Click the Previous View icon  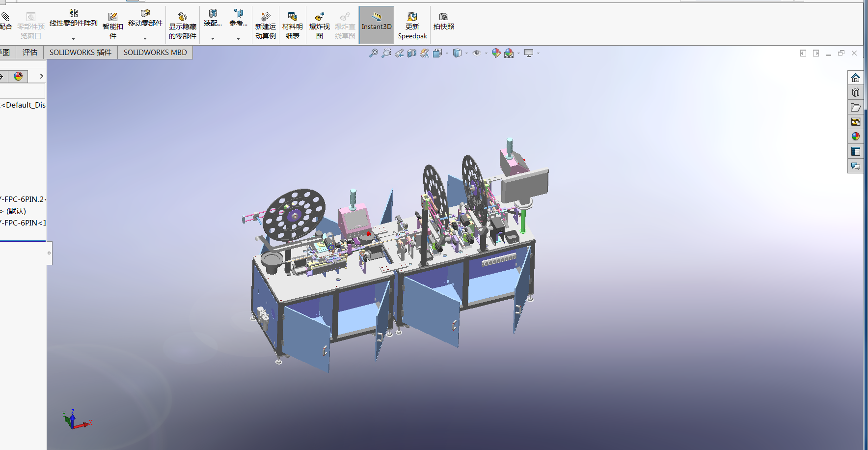(399, 53)
